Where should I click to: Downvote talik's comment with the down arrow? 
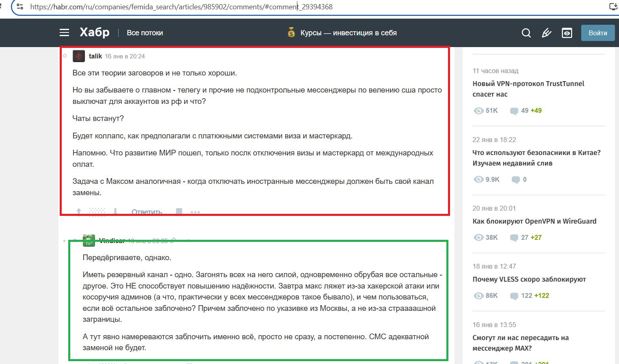[x=116, y=211]
